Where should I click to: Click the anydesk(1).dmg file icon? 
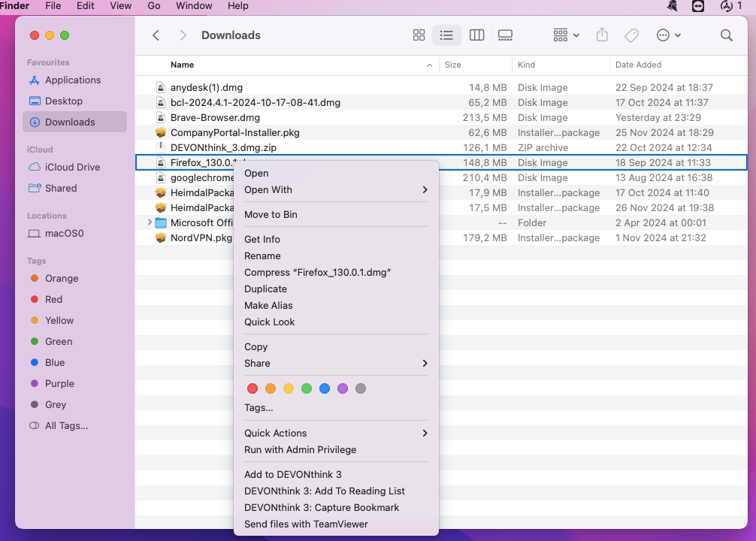[161, 87]
